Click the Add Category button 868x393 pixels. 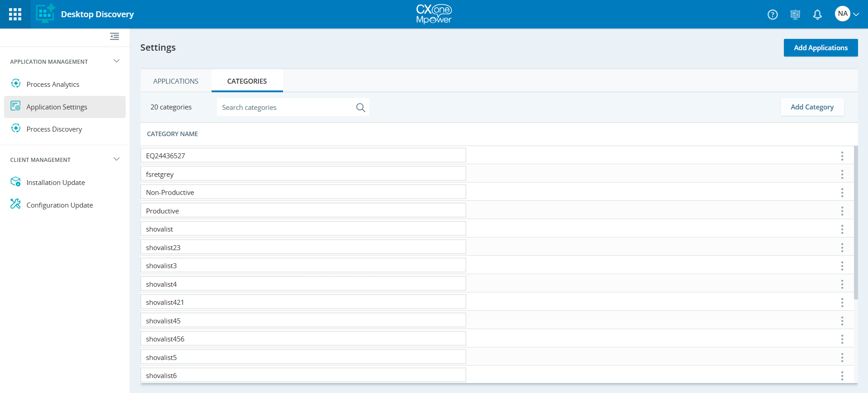coord(812,107)
